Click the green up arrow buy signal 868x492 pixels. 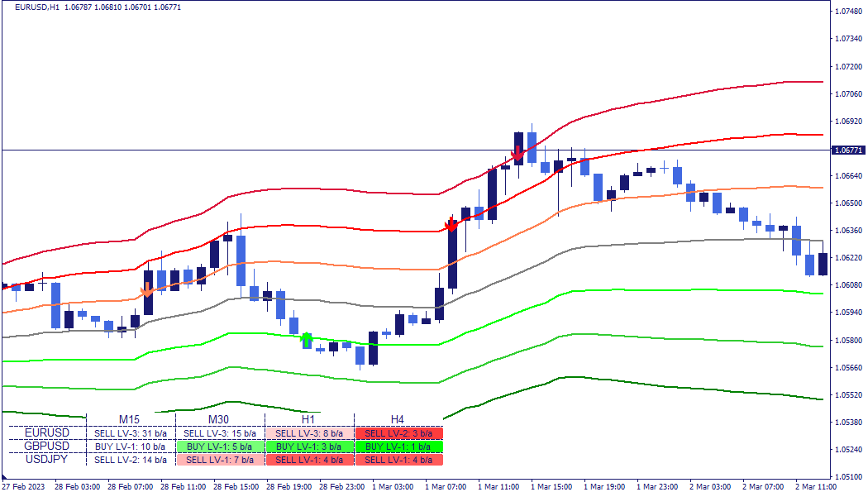coord(307,339)
